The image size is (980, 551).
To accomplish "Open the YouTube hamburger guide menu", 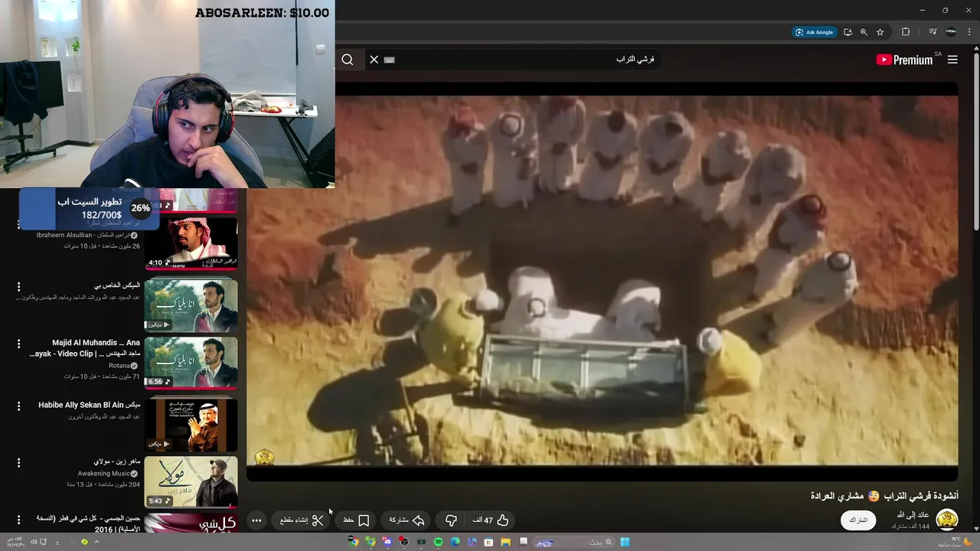I will point(952,59).
